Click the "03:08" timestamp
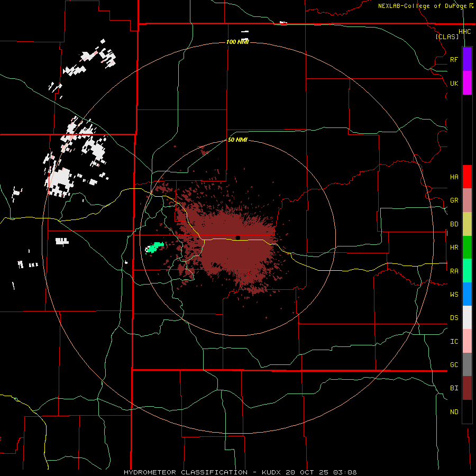 pyautogui.click(x=344, y=472)
